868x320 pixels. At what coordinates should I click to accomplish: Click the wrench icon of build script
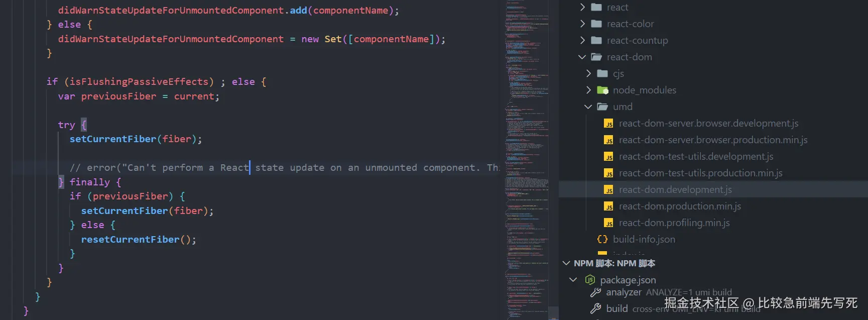[x=596, y=308]
